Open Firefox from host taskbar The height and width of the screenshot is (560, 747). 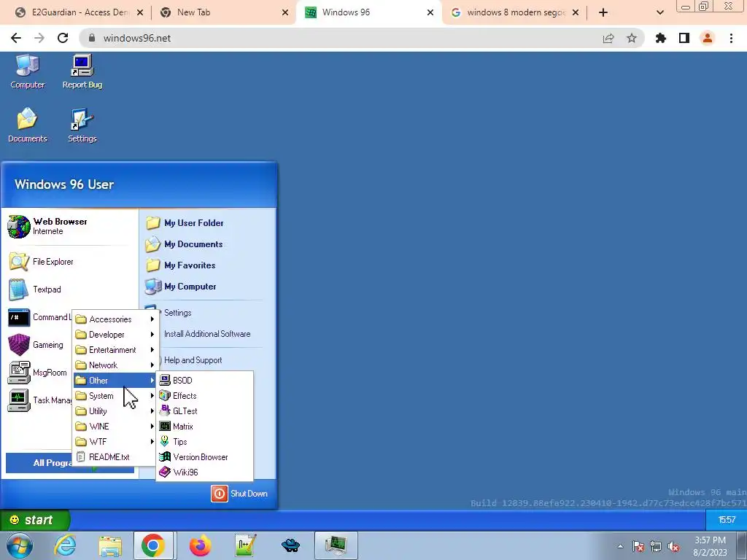pos(200,545)
